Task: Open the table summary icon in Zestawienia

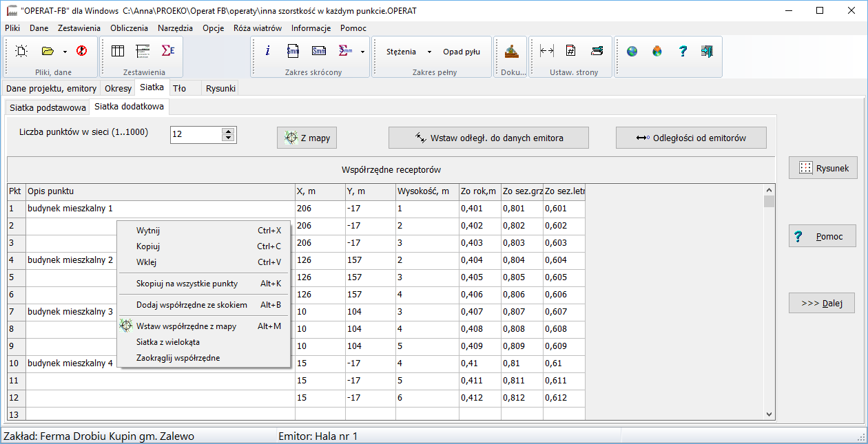Action: click(118, 51)
